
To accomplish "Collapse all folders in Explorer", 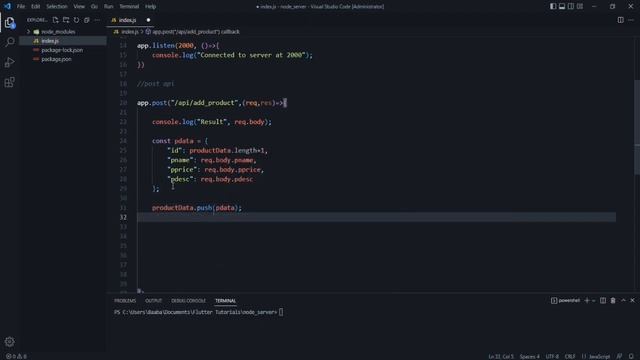I will tap(87, 20).
